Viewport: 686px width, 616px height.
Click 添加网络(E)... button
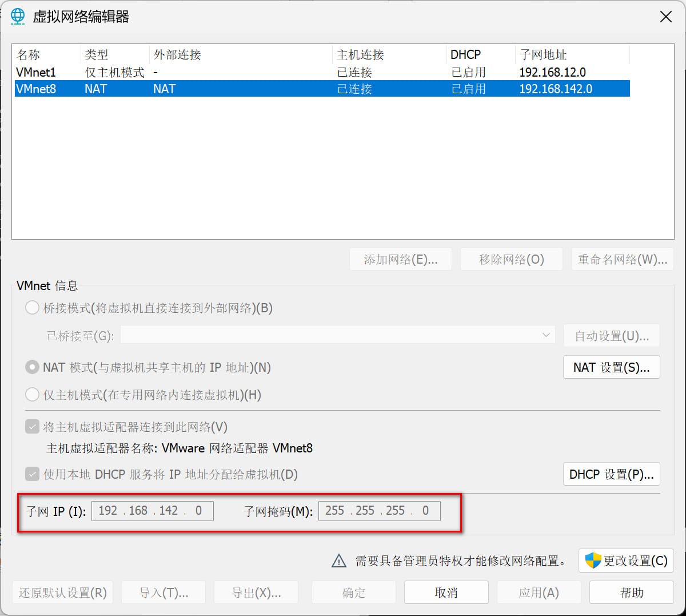[401, 259]
